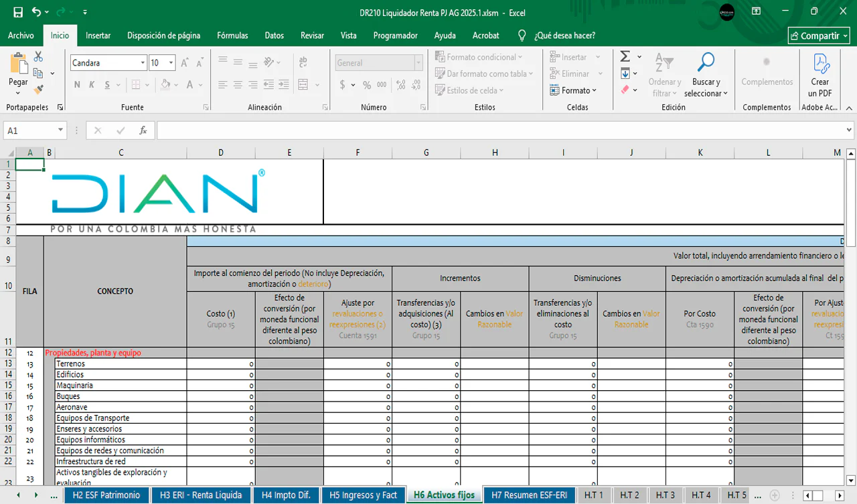Select the Format Painter brush
Image resolution: width=857 pixels, height=504 pixels.
[38, 89]
